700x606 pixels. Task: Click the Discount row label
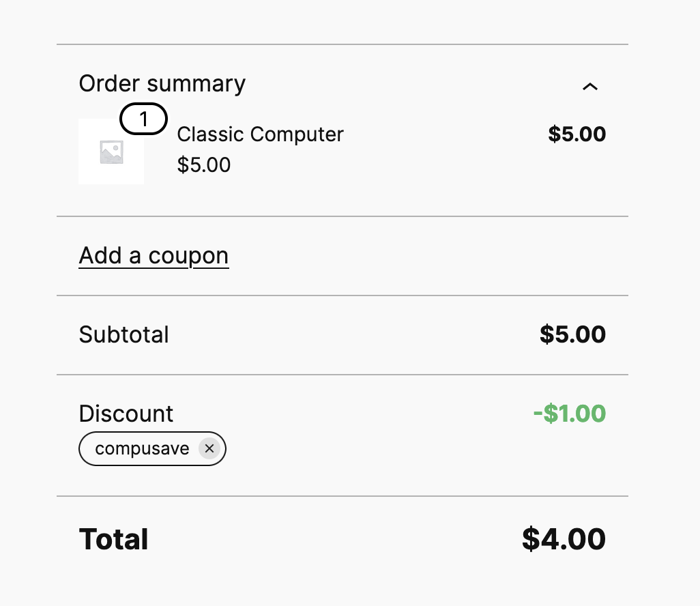[126, 413]
